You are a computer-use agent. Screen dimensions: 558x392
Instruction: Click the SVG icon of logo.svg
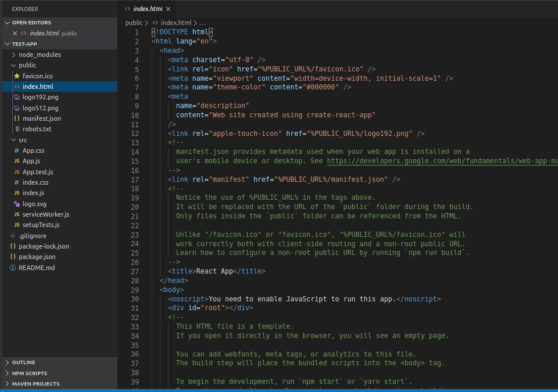[17, 204]
